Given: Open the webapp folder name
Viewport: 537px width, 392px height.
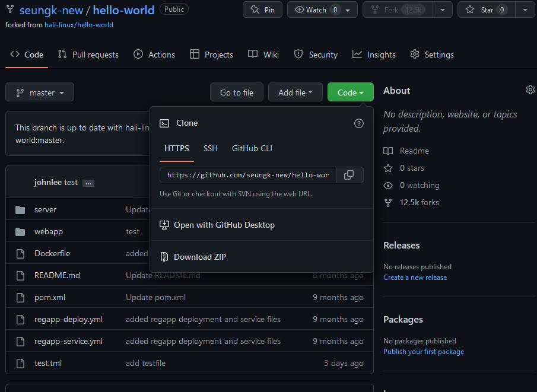Looking at the screenshot, I should [x=49, y=232].
